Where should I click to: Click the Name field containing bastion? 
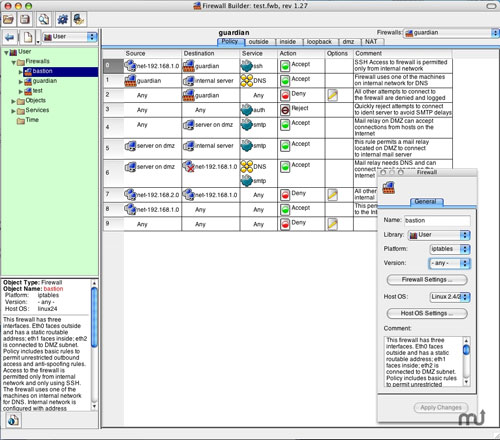[x=437, y=220]
